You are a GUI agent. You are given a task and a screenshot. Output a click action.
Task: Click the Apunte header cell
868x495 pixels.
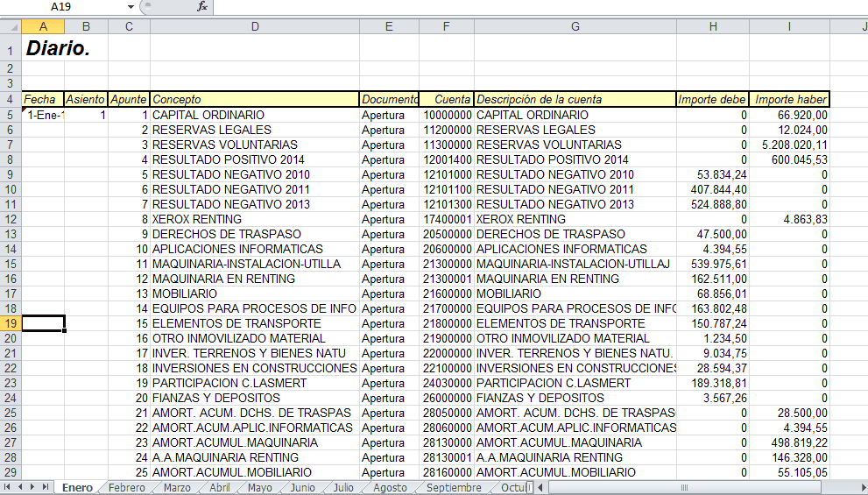coord(129,100)
